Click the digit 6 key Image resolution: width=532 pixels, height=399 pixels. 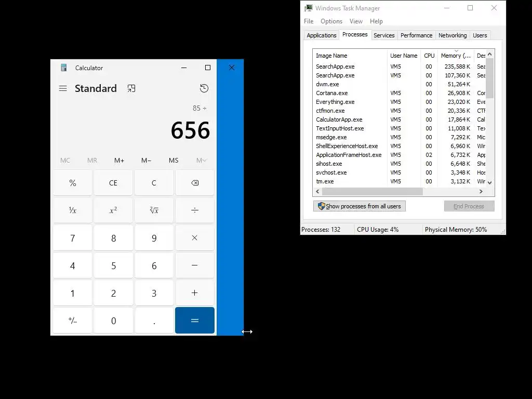(x=154, y=265)
